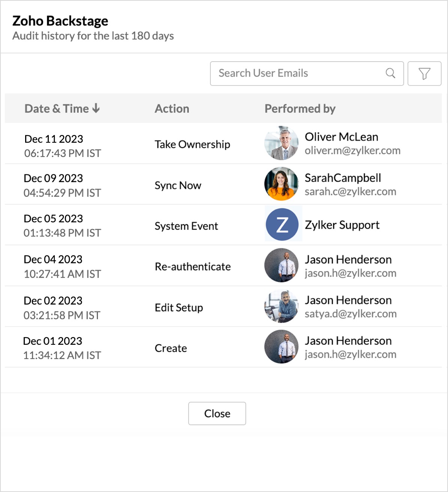The width and height of the screenshot is (448, 492).
Task: Close the audit history dialog
Action: [x=217, y=414]
